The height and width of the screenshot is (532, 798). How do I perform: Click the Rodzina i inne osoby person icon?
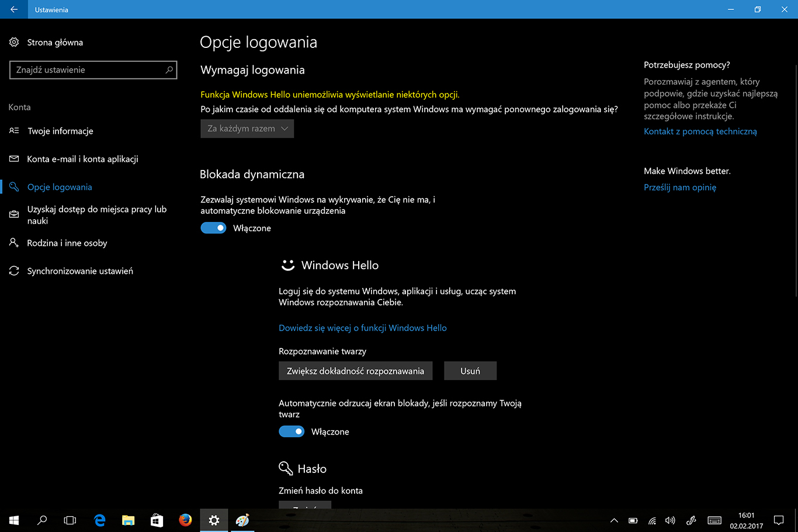[14, 243]
